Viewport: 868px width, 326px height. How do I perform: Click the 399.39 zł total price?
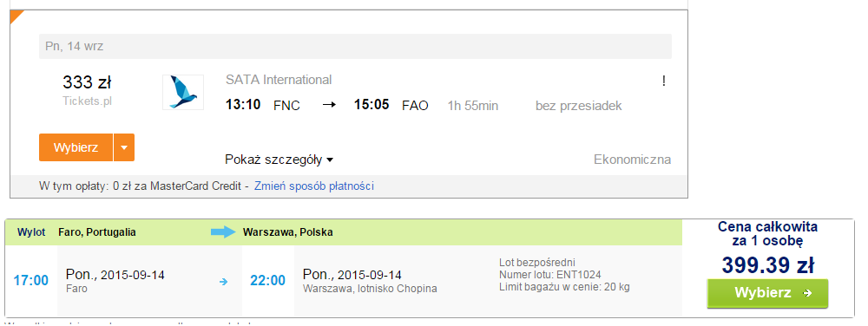767,265
